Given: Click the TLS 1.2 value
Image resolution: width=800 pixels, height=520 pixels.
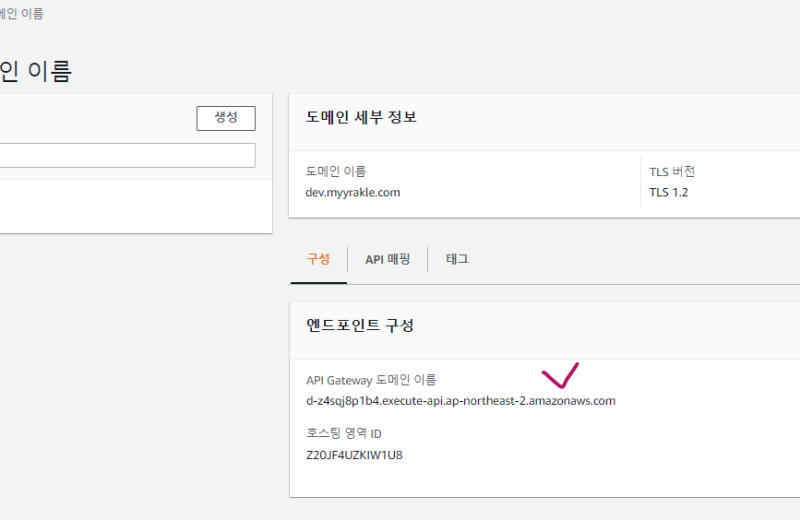Looking at the screenshot, I should point(669,192).
